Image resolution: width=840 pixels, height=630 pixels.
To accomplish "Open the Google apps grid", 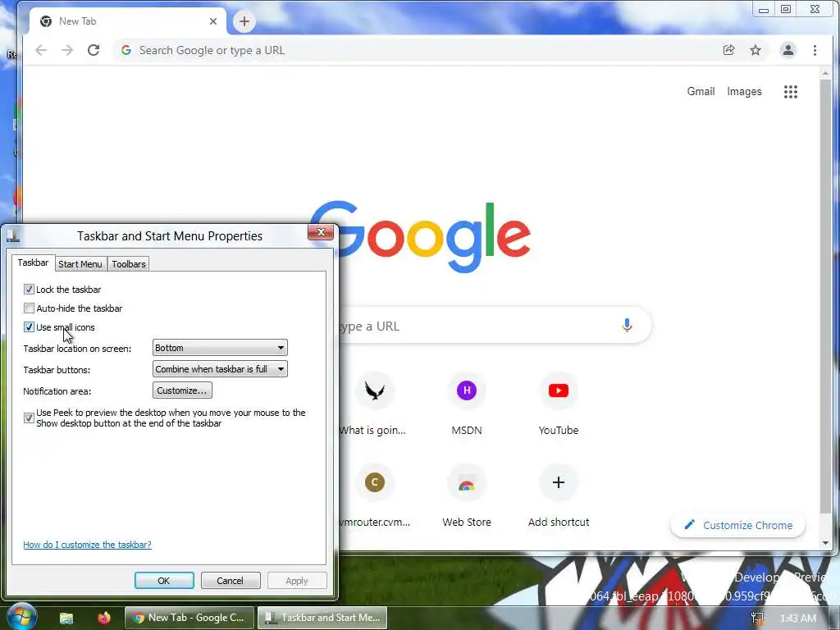I will 791,92.
